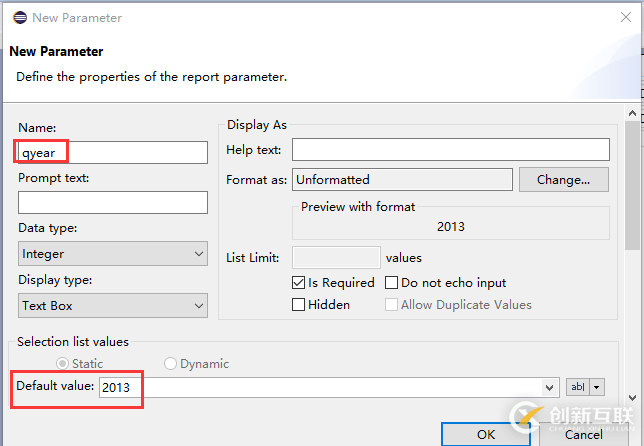Click the Help text input field
Viewport: 644px width, 446px height.
click(451, 149)
